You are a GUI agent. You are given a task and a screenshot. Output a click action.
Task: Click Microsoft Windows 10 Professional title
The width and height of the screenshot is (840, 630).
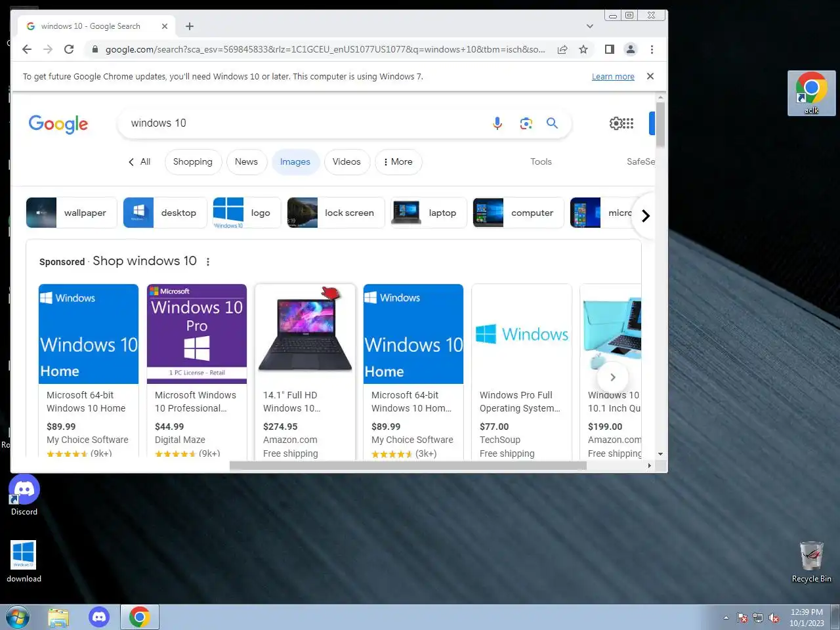click(196, 402)
